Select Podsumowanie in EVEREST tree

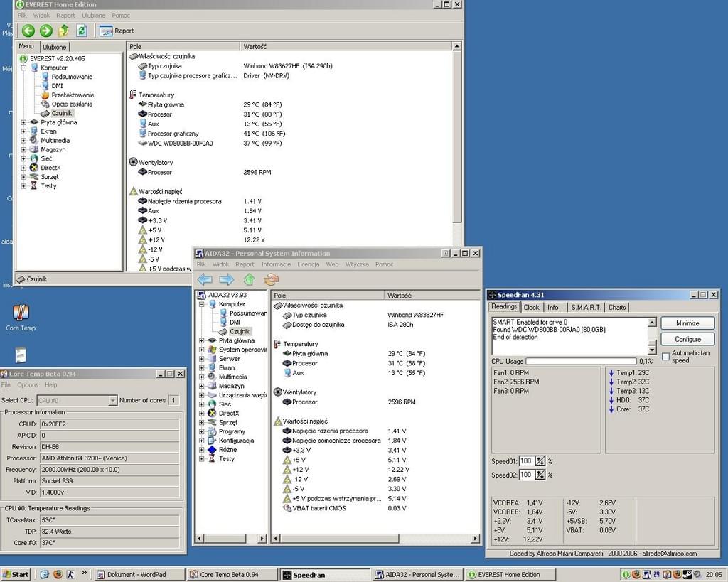pos(72,77)
